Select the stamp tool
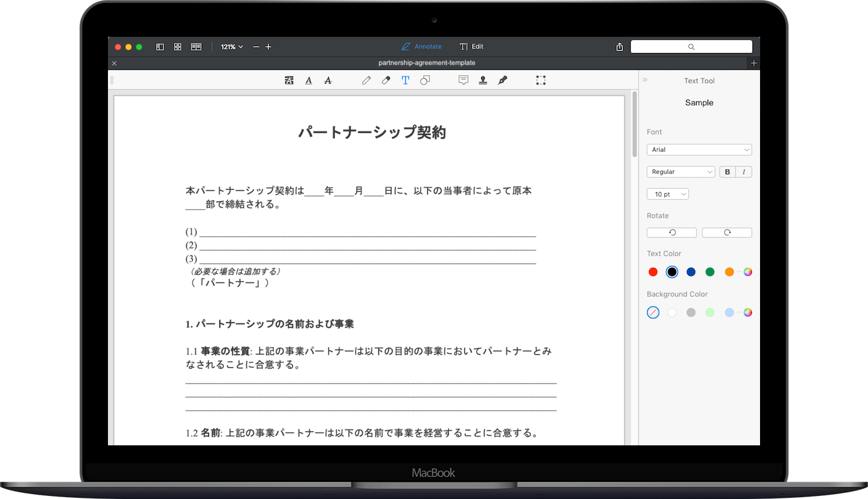The image size is (868, 499). point(483,80)
